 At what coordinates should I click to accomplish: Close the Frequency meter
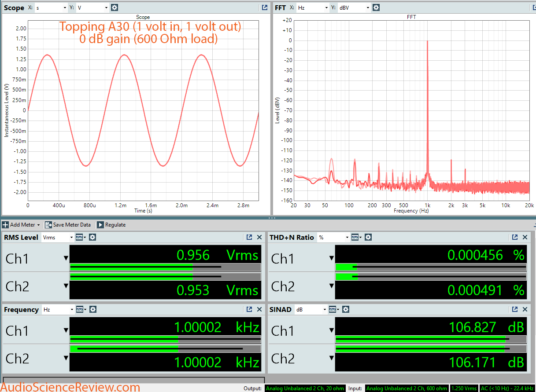[x=259, y=309]
